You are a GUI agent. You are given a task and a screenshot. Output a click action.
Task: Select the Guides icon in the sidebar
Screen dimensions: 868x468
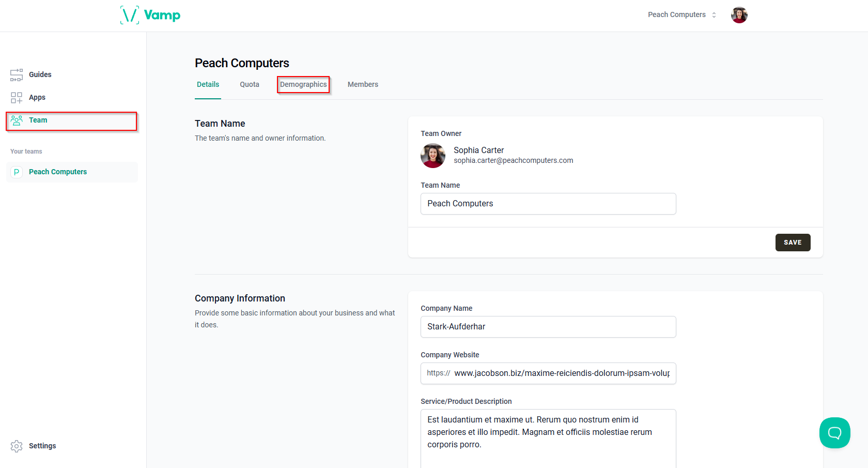coord(17,74)
